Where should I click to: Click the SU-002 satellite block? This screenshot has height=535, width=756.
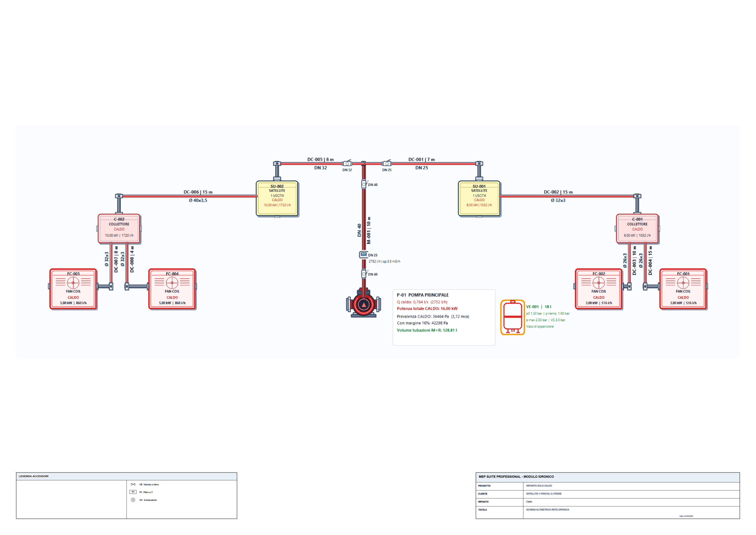[x=277, y=198]
